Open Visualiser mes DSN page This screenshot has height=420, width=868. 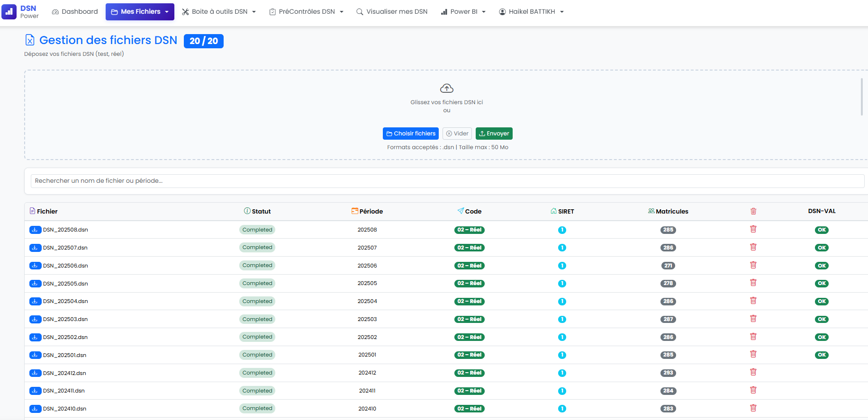[392, 12]
